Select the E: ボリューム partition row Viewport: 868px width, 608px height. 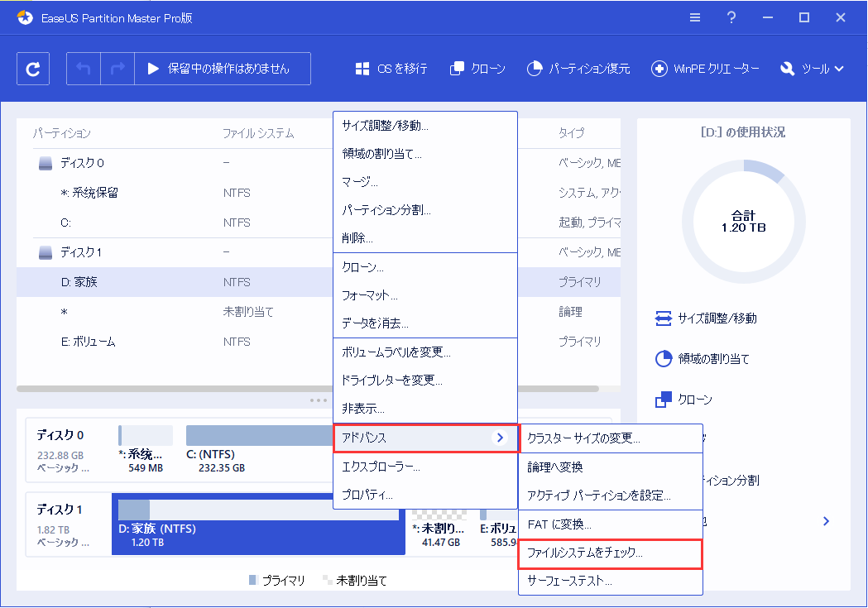[175, 342]
